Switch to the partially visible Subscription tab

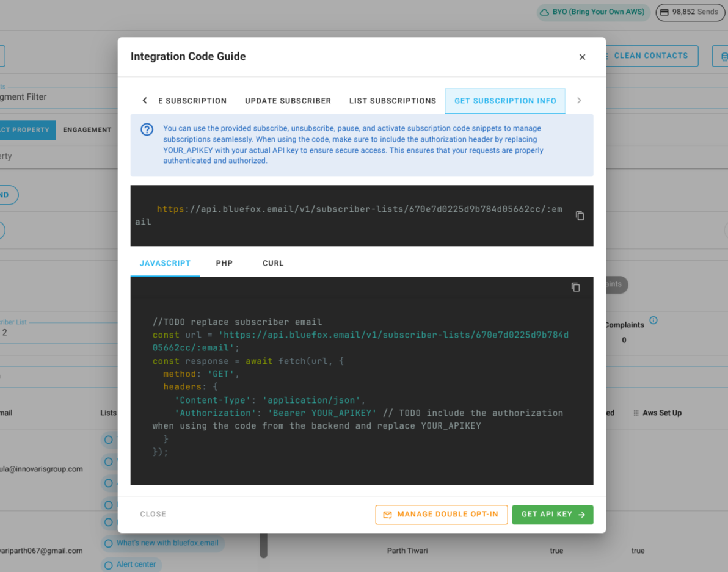(192, 101)
